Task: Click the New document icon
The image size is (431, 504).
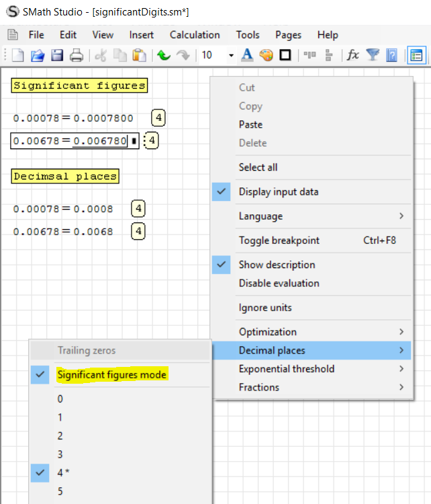Action: 19,55
